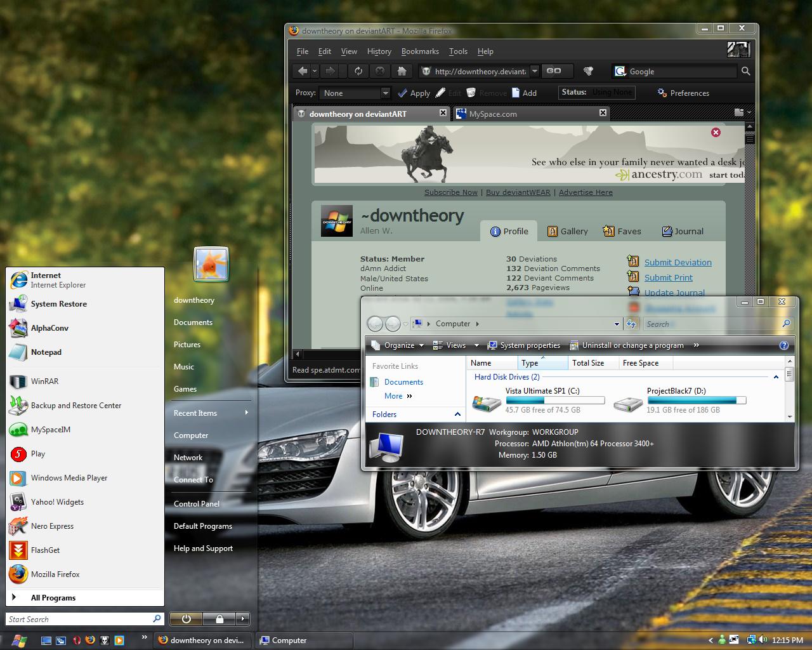Open proxy Preferences
Image resolution: width=812 pixels, height=650 pixels.
[x=683, y=93]
